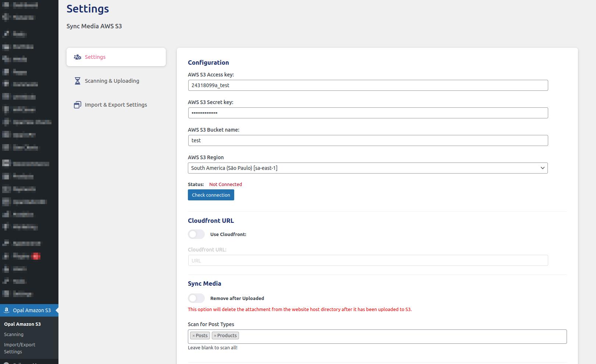The height and width of the screenshot is (364, 596).
Task: Click the stacked-windows Import & Export icon
Action: [x=77, y=105]
